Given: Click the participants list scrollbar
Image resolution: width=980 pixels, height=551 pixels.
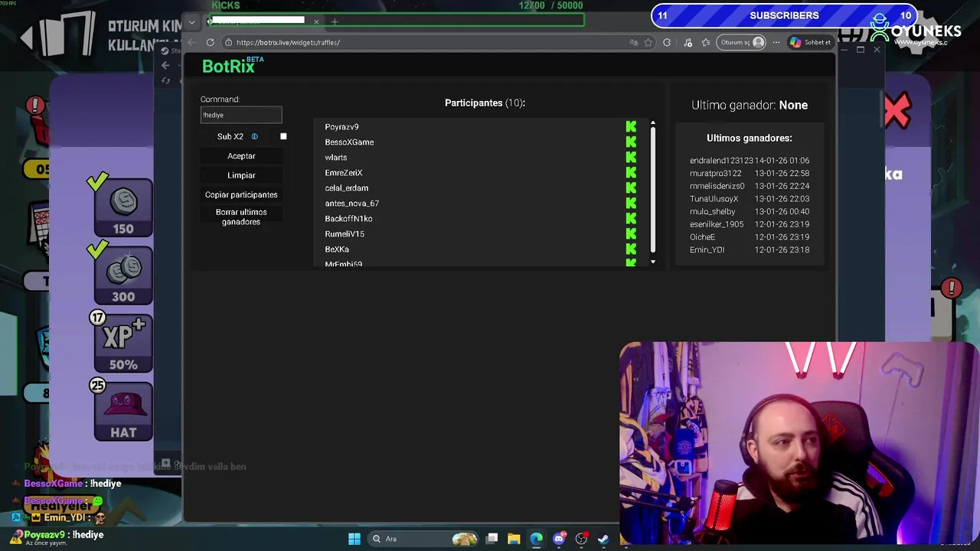Looking at the screenshot, I should [653, 190].
